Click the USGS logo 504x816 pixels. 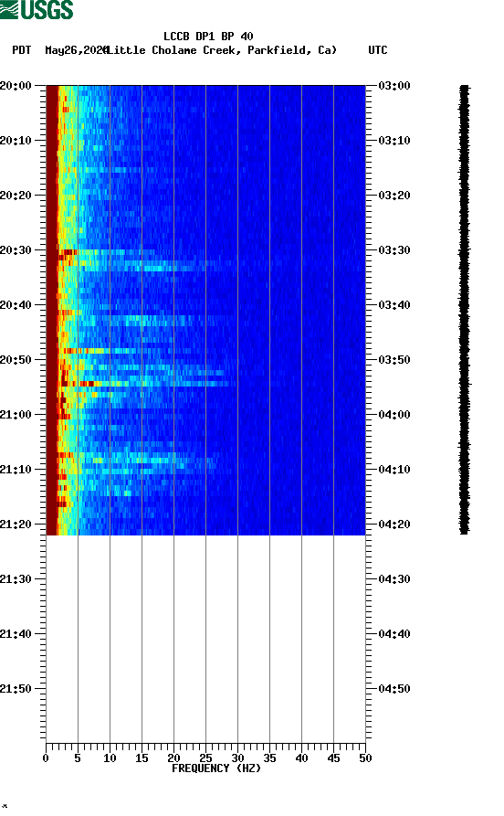tap(37, 9)
